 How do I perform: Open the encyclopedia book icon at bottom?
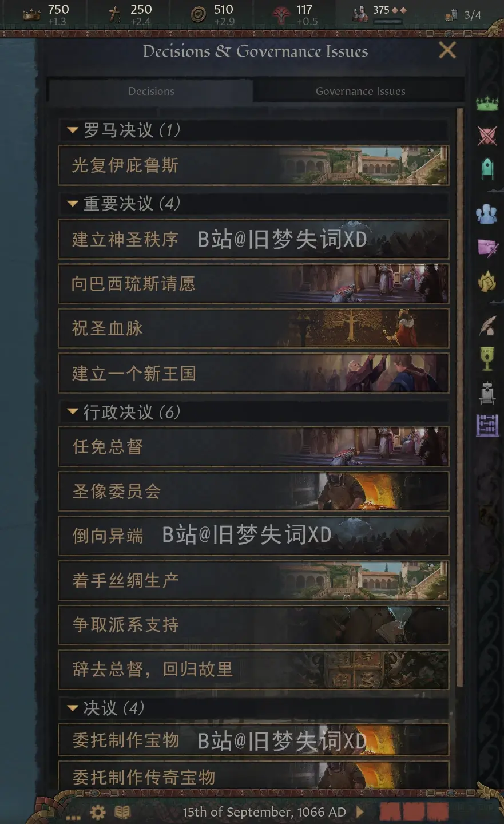pyautogui.click(x=122, y=812)
